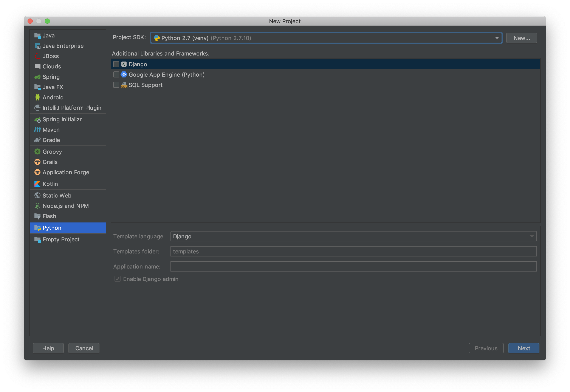Viewport: 570px width, 392px height.
Task: Choose the Node.js and NPM icon
Action: click(x=37, y=206)
